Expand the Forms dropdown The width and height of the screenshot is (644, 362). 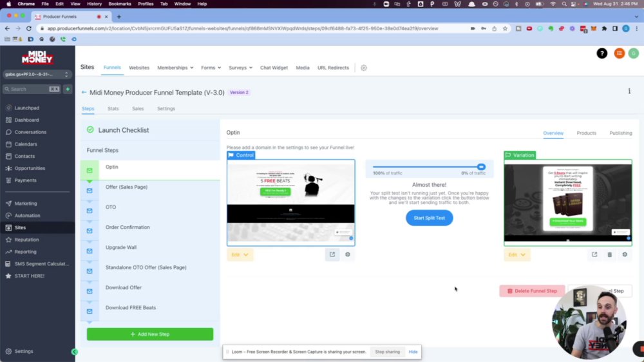(211, 68)
